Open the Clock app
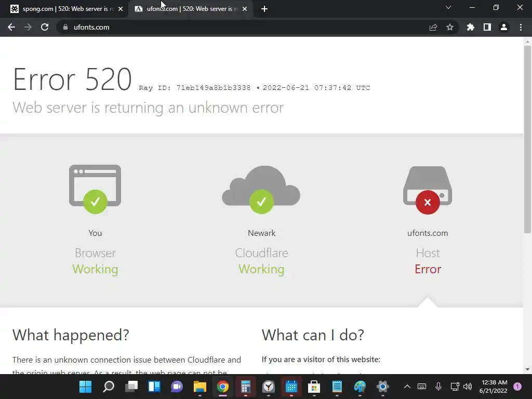 (x=269, y=387)
